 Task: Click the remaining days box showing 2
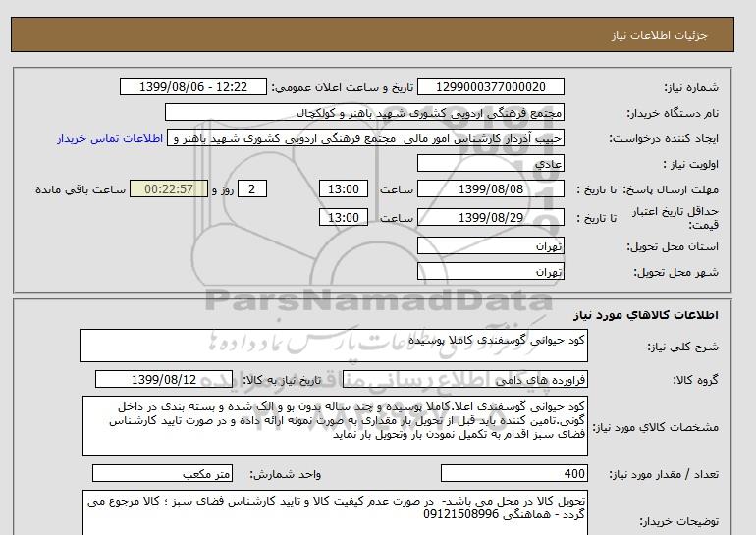coord(252,188)
